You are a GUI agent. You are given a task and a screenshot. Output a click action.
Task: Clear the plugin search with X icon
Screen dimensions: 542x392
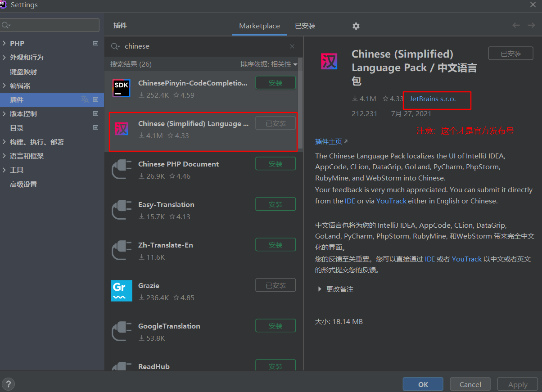292,46
